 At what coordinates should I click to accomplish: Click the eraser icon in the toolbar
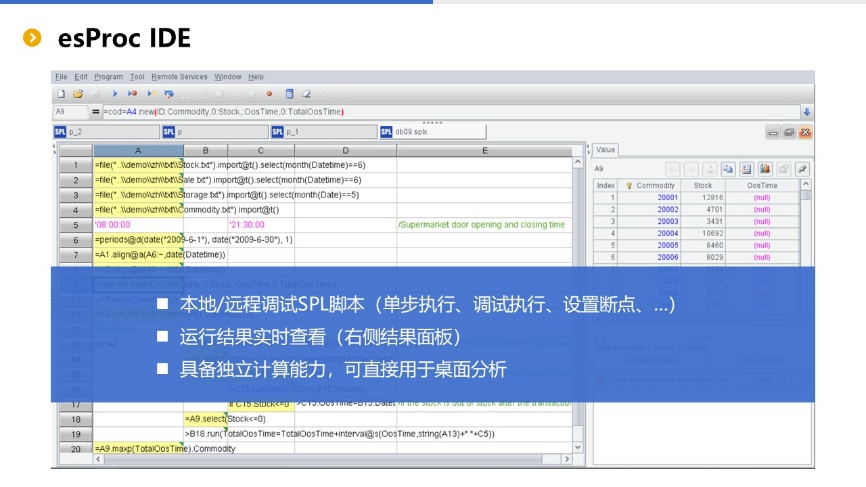coord(306,94)
